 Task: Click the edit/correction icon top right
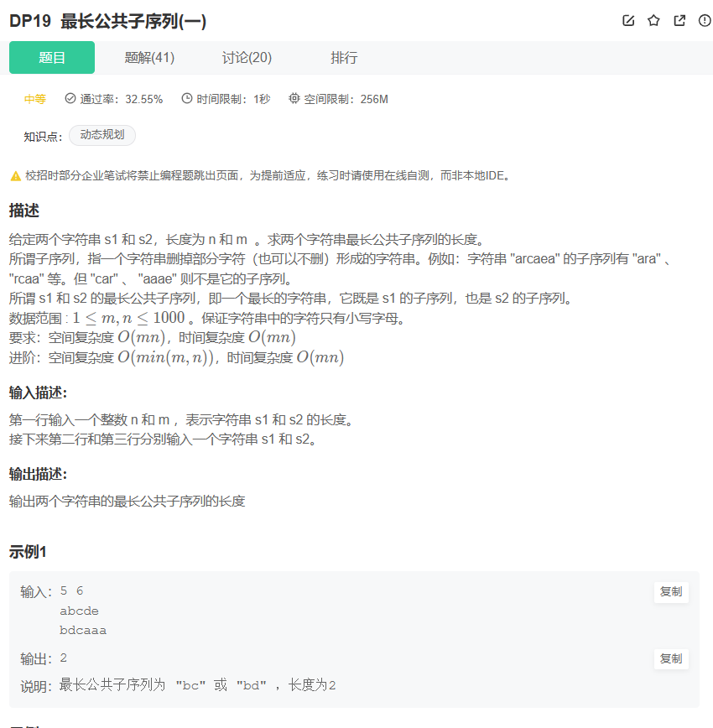(628, 21)
